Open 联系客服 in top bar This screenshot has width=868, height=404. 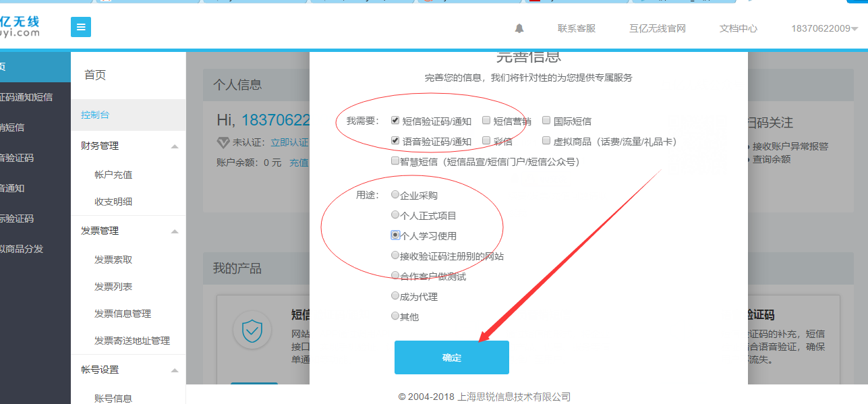click(577, 28)
